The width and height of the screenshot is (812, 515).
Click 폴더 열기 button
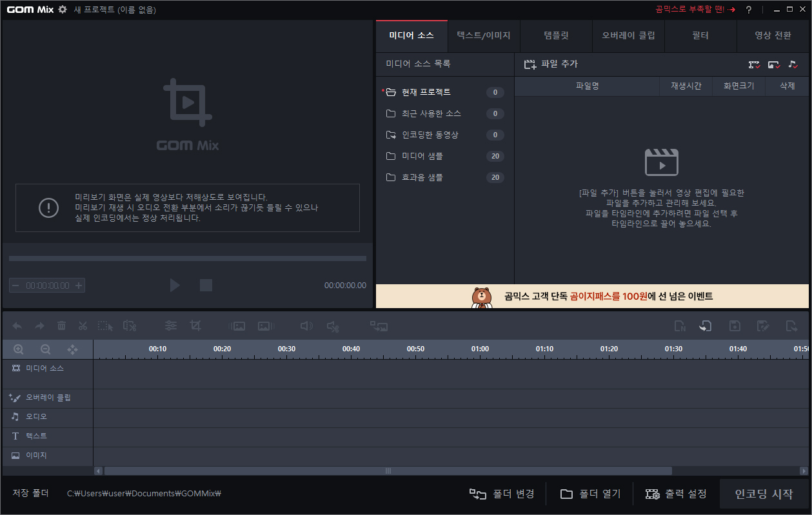[x=590, y=494]
